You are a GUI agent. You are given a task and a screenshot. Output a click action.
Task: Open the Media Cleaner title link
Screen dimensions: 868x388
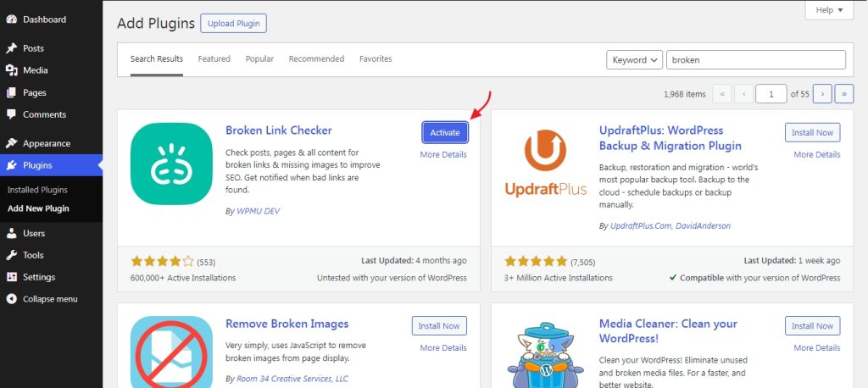[x=668, y=331]
